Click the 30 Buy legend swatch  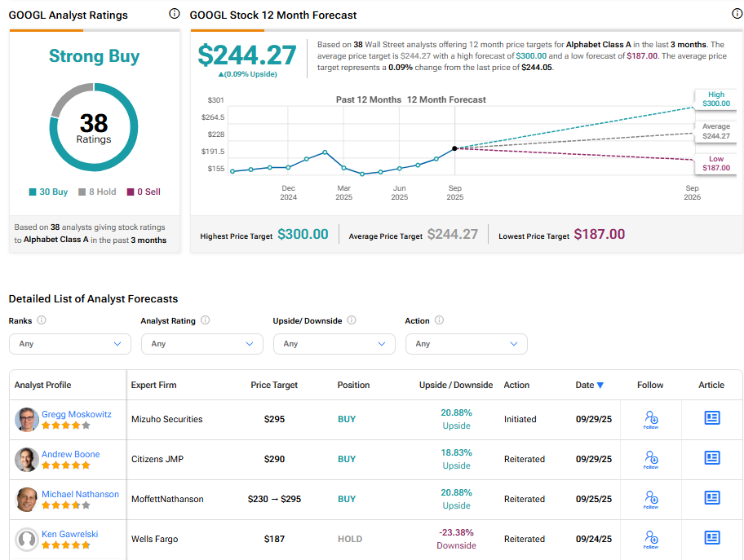point(33,192)
